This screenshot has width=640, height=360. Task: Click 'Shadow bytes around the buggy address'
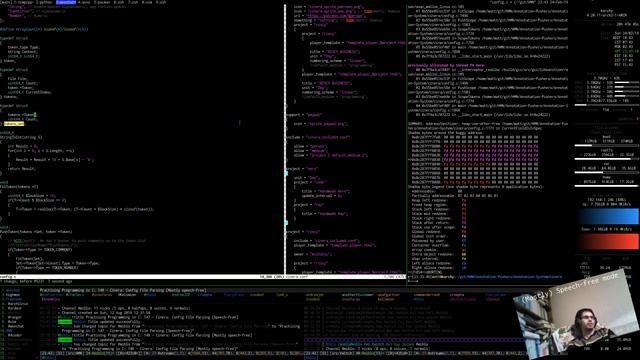tap(446, 133)
